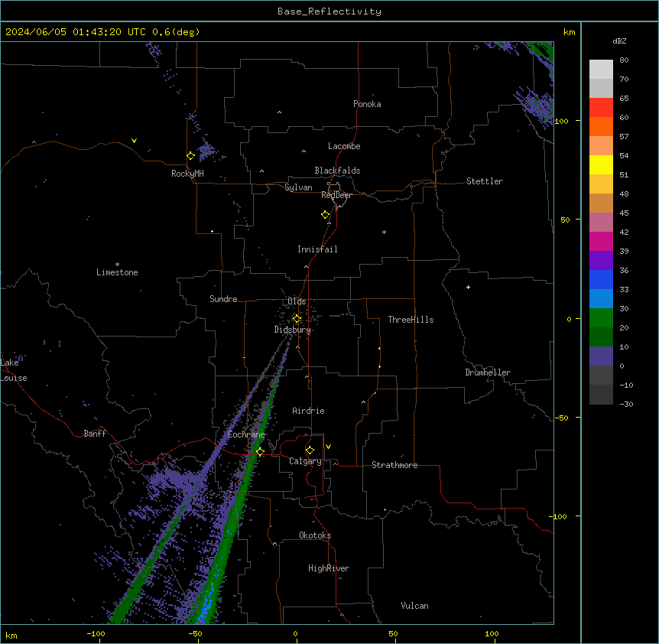Click the yellow diamond marker beside RockyMH
Image resolution: width=659 pixels, height=644 pixels.
(x=190, y=156)
